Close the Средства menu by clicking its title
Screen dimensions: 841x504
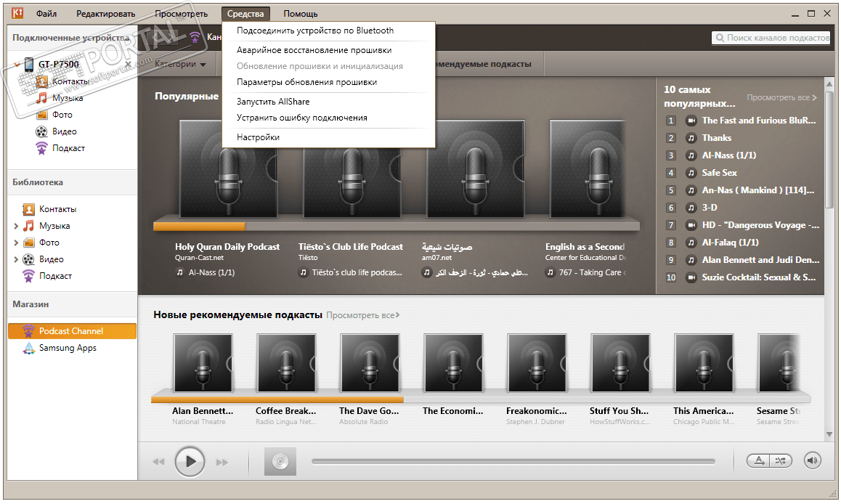(245, 14)
